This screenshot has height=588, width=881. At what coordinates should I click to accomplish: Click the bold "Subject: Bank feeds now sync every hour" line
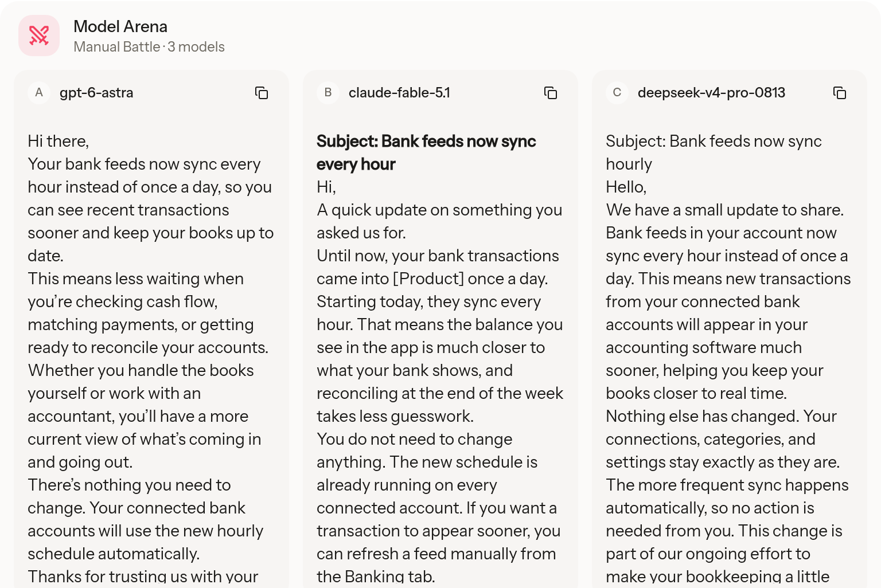[426, 152]
